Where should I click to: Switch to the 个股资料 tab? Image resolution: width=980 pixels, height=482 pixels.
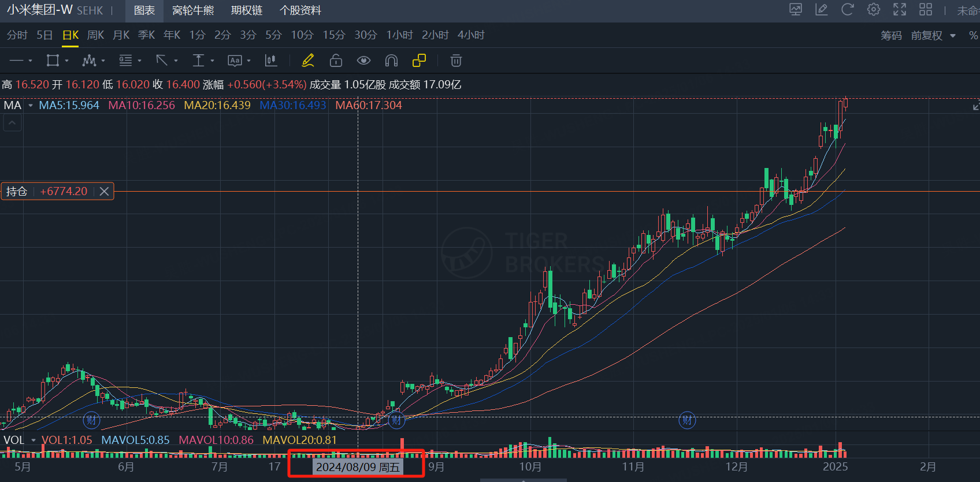click(300, 10)
